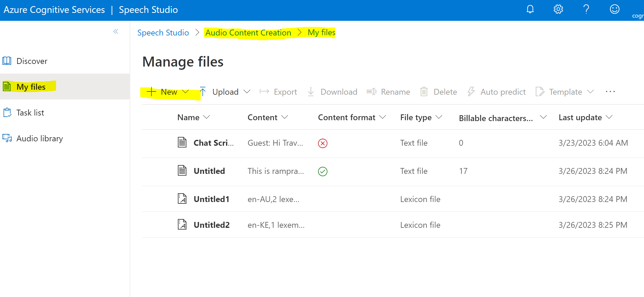This screenshot has height=297, width=644.
Task: Click the Download label in the toolbar
Action: click(x=339, y=92)
